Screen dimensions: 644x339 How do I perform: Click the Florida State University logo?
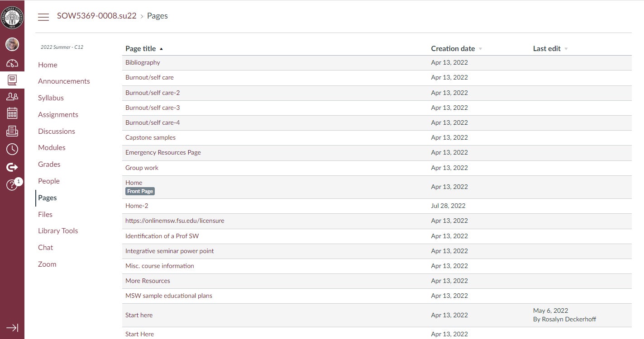click(x=12, y=18)
